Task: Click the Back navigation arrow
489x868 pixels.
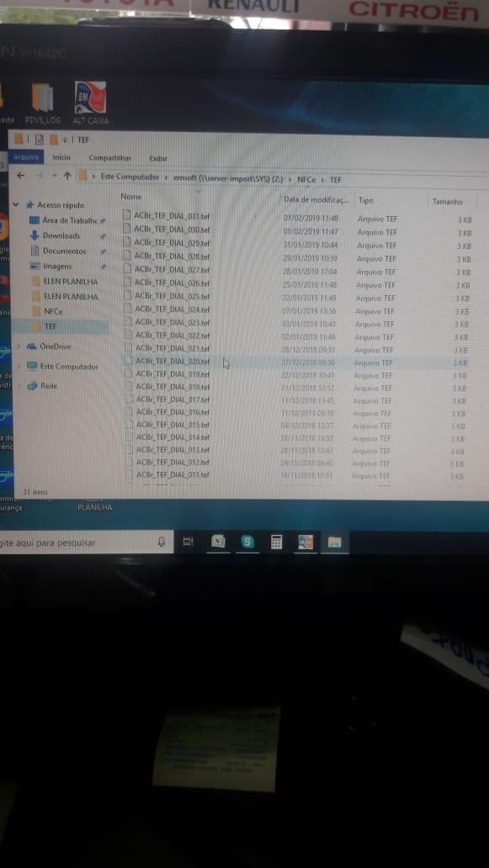Action: (20, 176)
